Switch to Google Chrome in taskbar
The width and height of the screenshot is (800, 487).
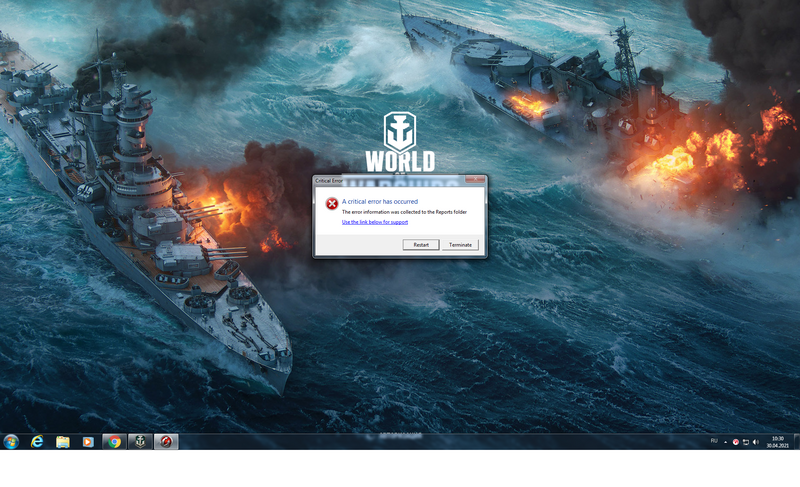114,442
